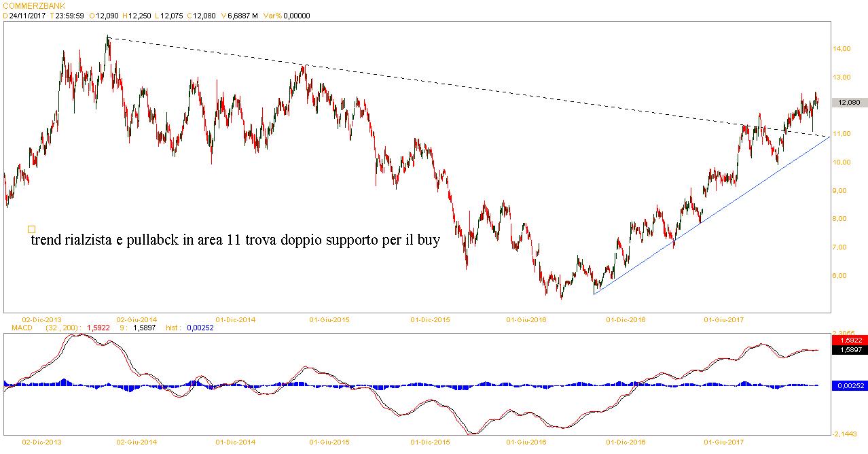
Task: Click 01-Giu-2016 on the price chart axis
Action: coord(526,319)
